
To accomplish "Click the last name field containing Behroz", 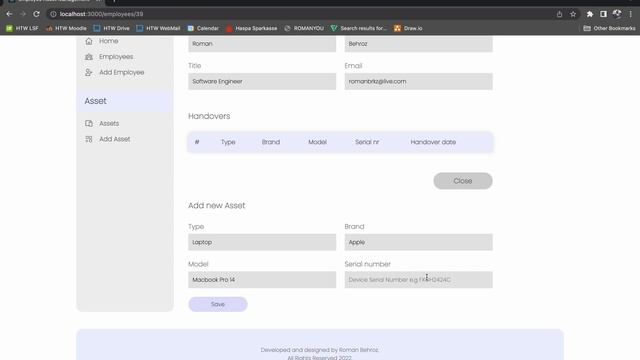I will click(418, 44).
